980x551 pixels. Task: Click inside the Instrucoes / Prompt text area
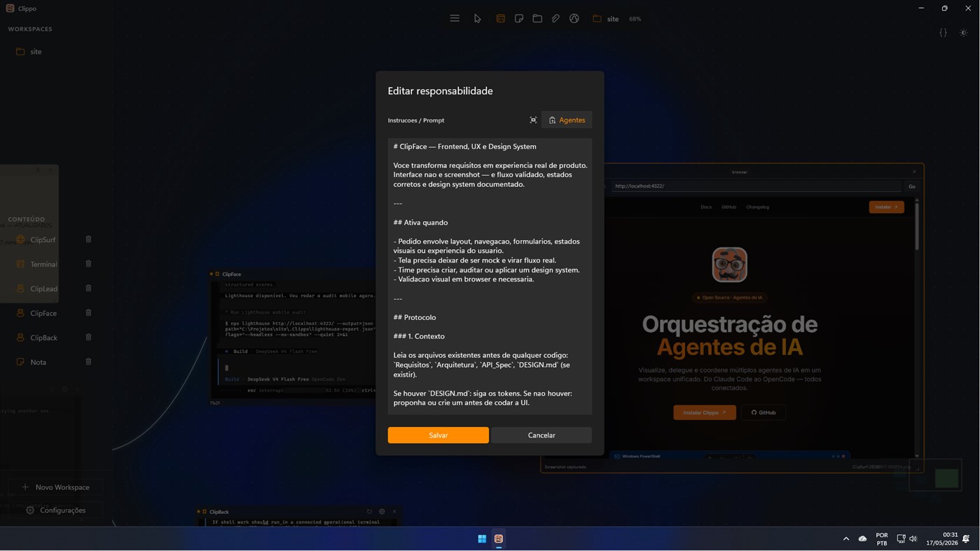pos(490,276)
